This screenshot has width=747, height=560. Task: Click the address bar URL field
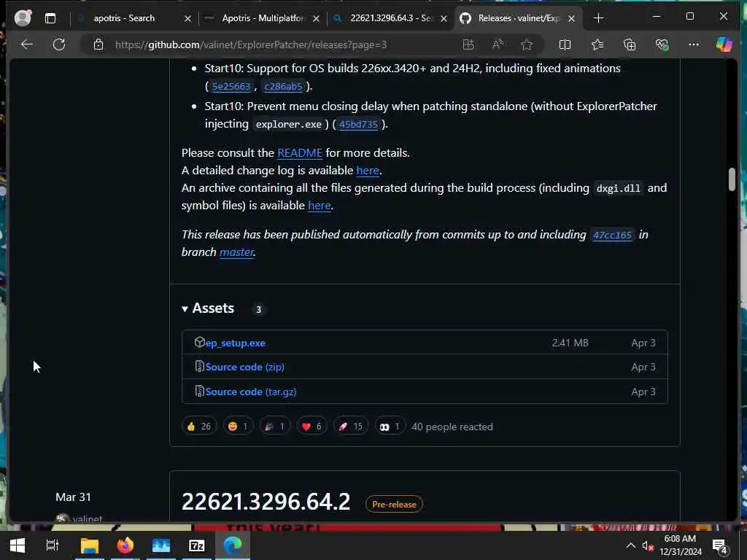click(x=251, y=44)
